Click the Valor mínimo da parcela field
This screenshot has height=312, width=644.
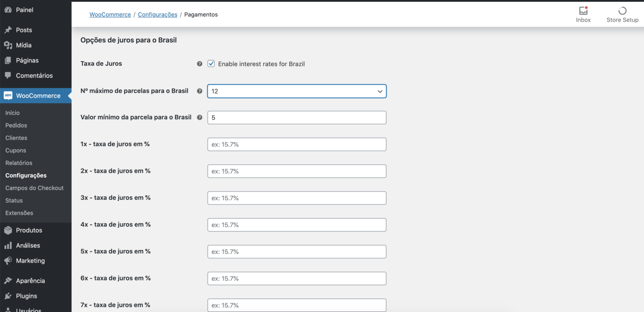click(297, 118)
